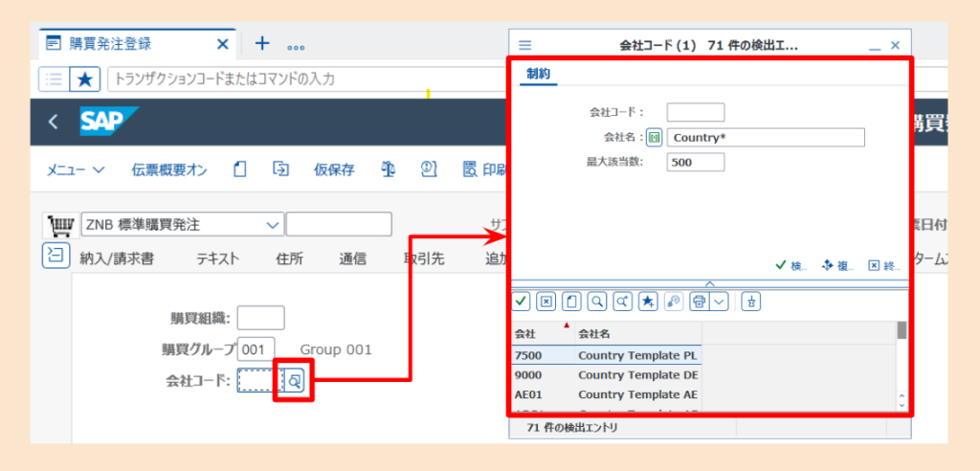Collapse restriction area chevron in dialog
Image resolution: width=980 pixels, height=471 pixels.
710,283
